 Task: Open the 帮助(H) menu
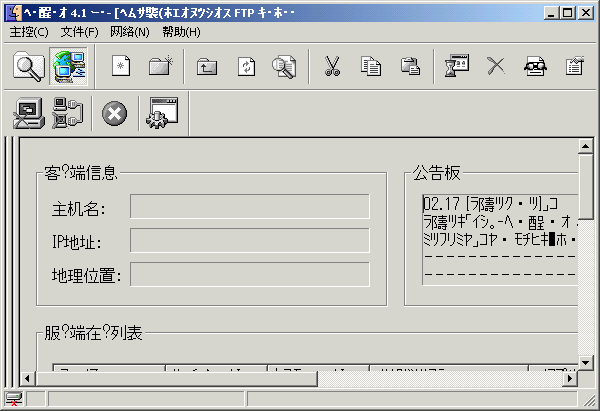tap(181, 32)
